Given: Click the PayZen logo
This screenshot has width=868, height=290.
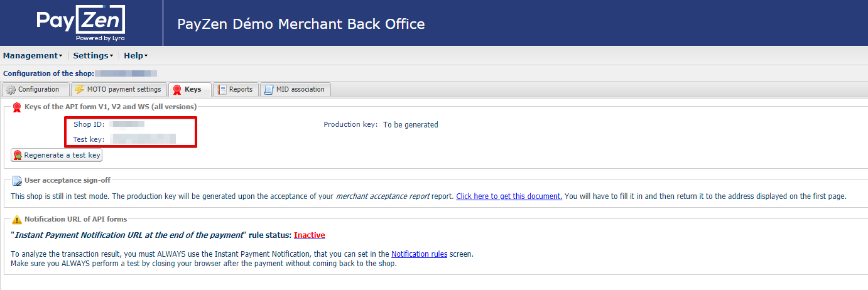Looking at the screenshot, I should 81,23.
